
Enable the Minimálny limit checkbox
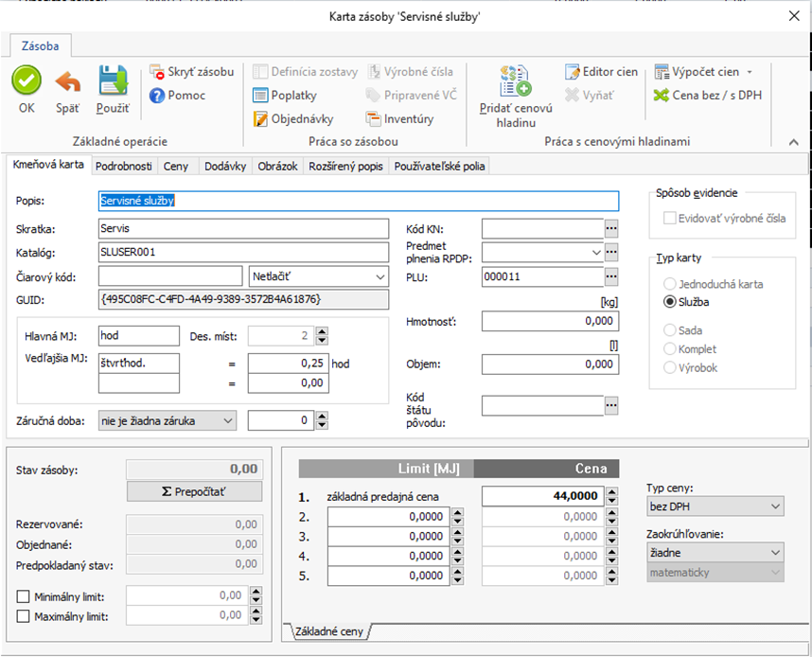[24, 595]
